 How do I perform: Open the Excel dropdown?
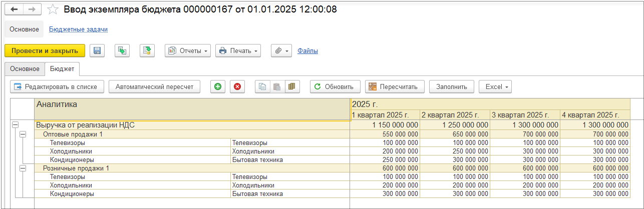click(x=495, y=86)
